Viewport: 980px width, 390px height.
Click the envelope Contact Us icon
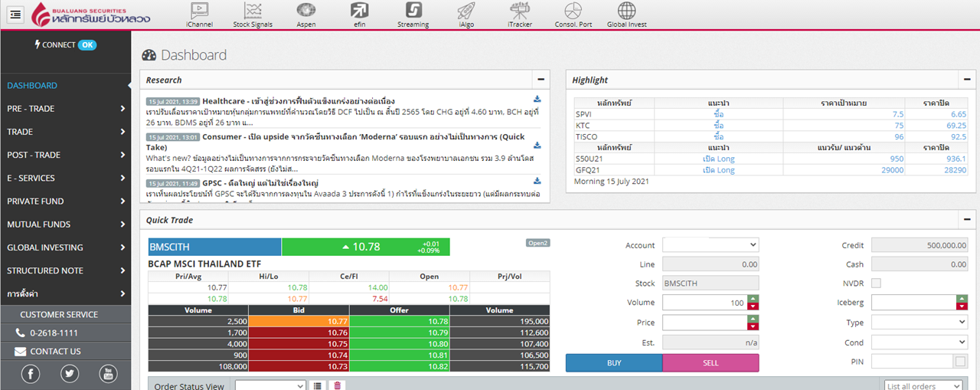[x=21, y=352]
